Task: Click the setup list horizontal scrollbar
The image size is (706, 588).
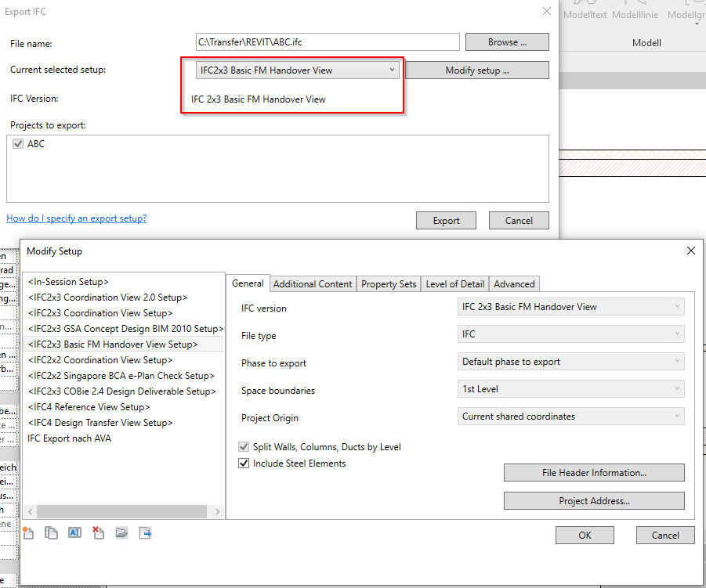Action: coord(121,510)
